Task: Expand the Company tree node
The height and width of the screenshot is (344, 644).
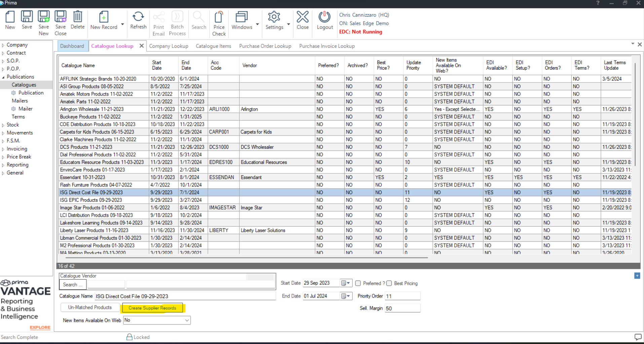Action: (3, 45)
